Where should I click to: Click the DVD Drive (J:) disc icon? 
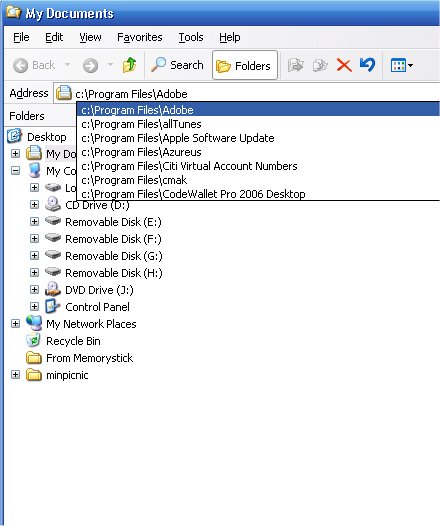pos(53,289)
